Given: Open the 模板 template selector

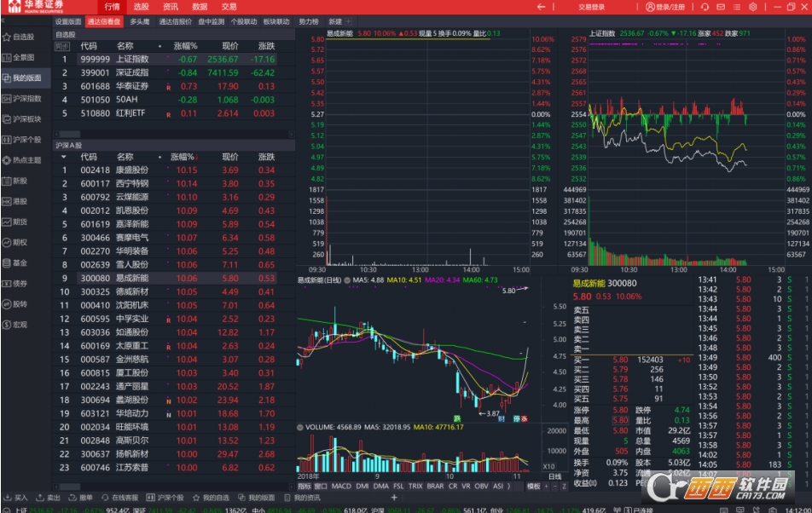Looking at the screenshot, I should (x=533, y=486).
